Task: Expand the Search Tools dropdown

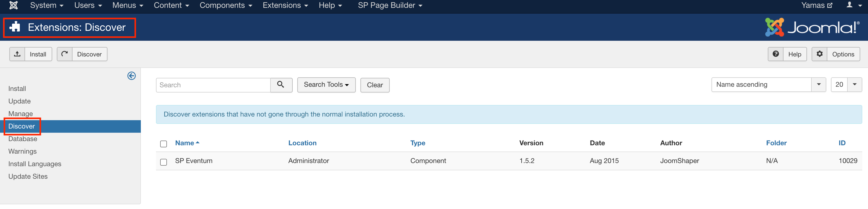Action: [326, 85]
